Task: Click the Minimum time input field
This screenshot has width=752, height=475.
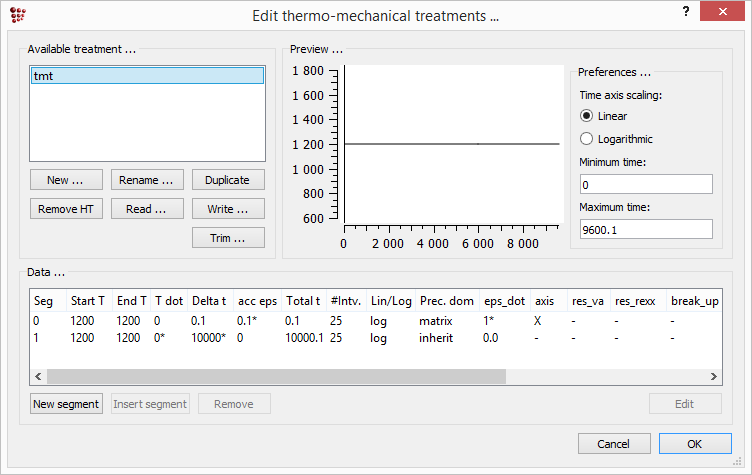Action: (x=645, y=185)
